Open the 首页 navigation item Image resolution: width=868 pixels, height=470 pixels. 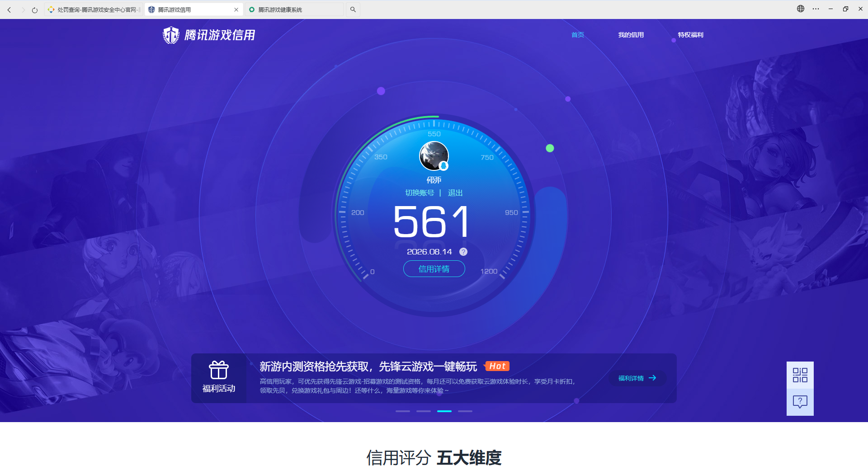578,35
